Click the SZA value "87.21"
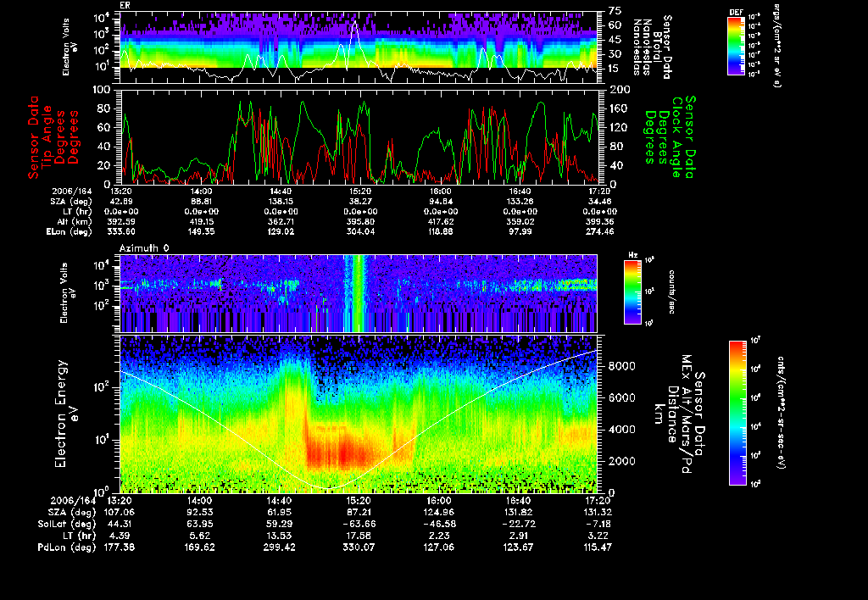Image resolution: width=868 pixels, height=600 pixels. tap(359, 512)
